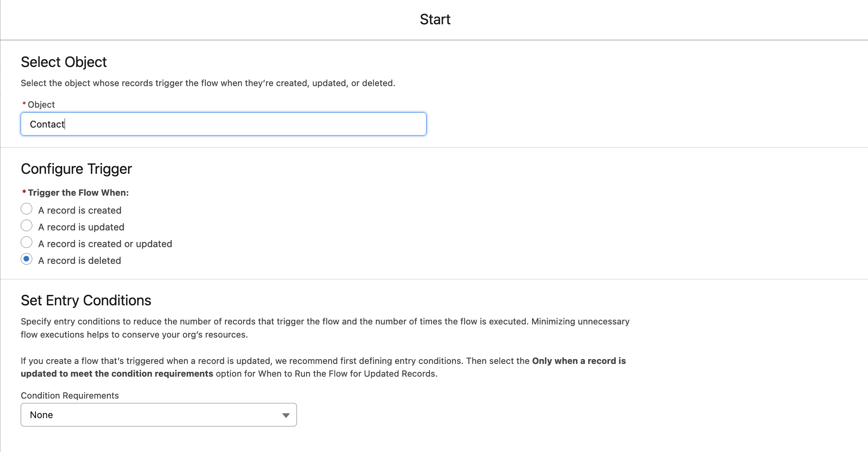Image resolution: width=868 pixels, height=452 pixels.
Task: Click the Start title at top
Action: (435, 19)
